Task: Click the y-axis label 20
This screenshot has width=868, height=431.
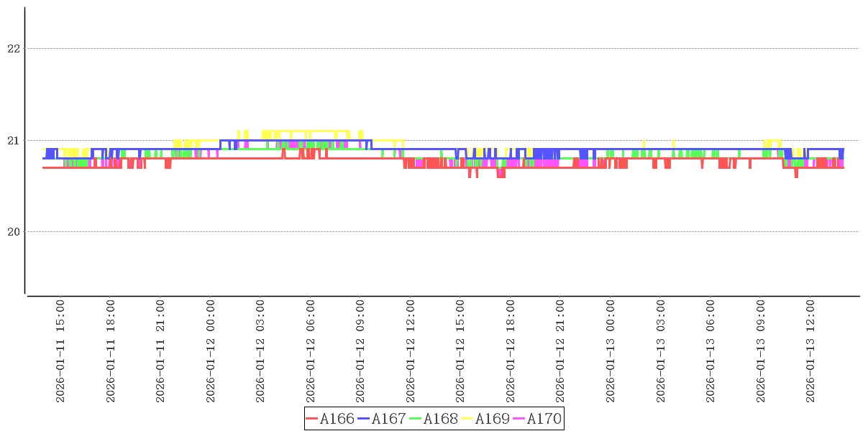Action: pyautogui.click(x=13, y=231)
